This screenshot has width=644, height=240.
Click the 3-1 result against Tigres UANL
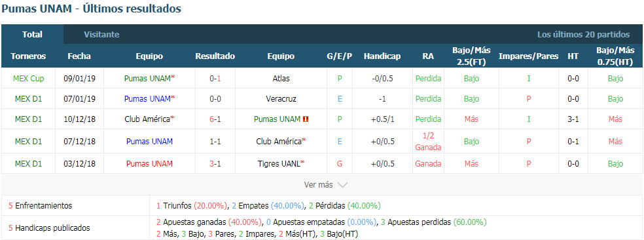click(x=215, y=163)
